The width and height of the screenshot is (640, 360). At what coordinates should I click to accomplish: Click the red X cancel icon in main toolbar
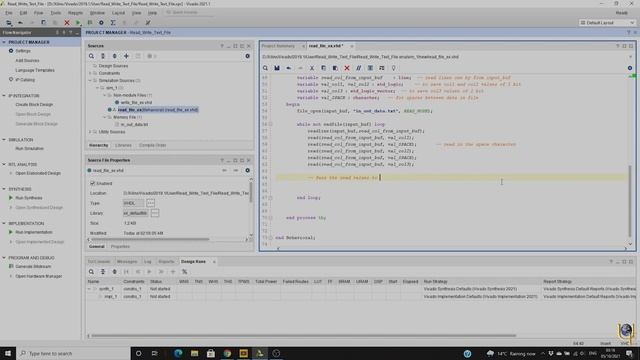[67, 22]
